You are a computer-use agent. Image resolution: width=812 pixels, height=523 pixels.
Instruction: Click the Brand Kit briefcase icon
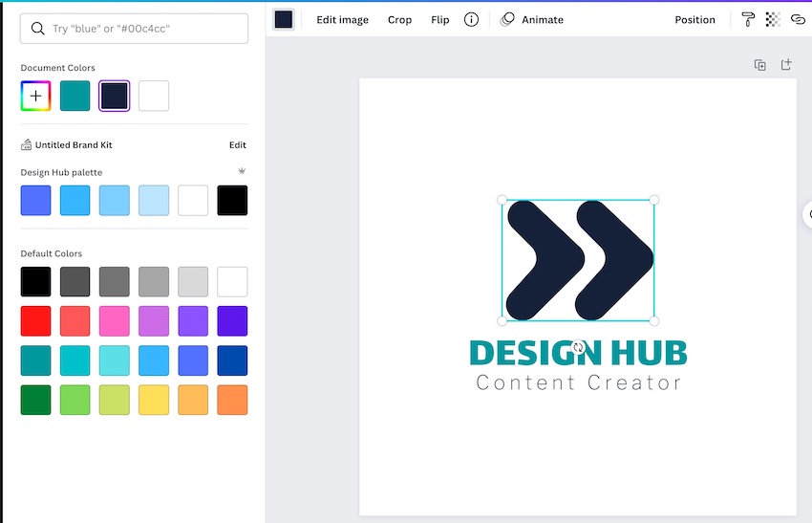pos(26,144)
